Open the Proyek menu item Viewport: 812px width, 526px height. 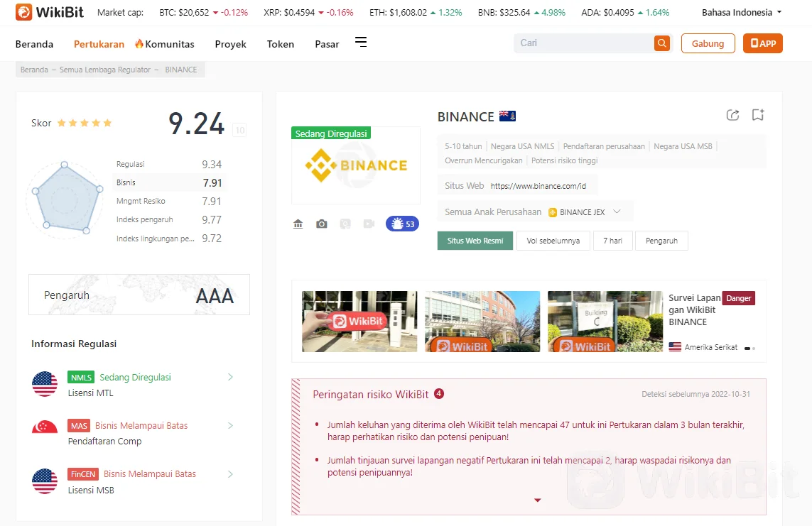230,44
